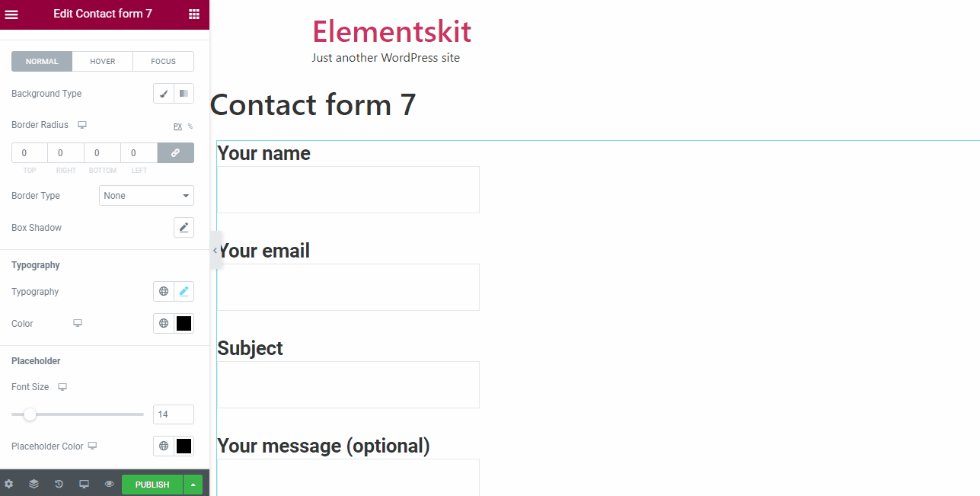Collapse the editor panel with side arrow

coord(215,250)
